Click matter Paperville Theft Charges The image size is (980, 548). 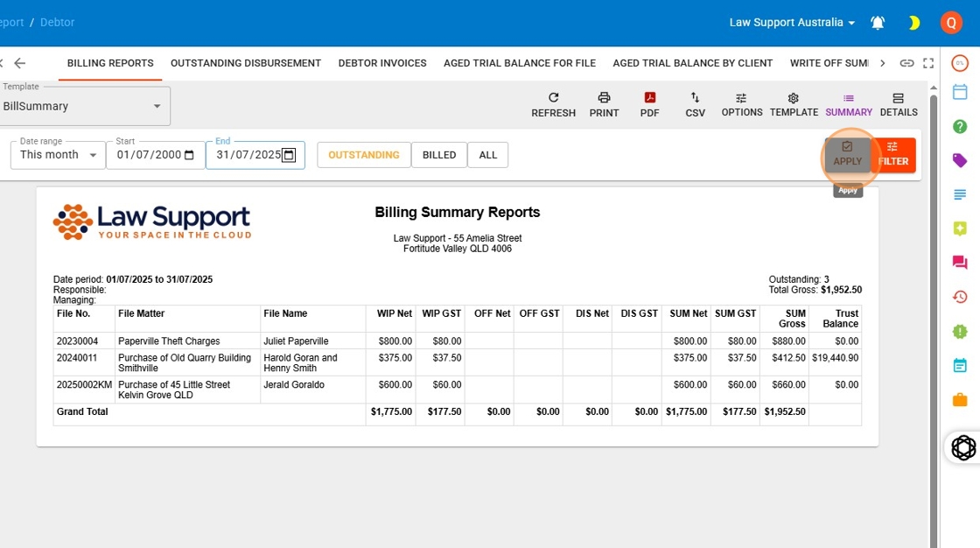tap(169, 341)
